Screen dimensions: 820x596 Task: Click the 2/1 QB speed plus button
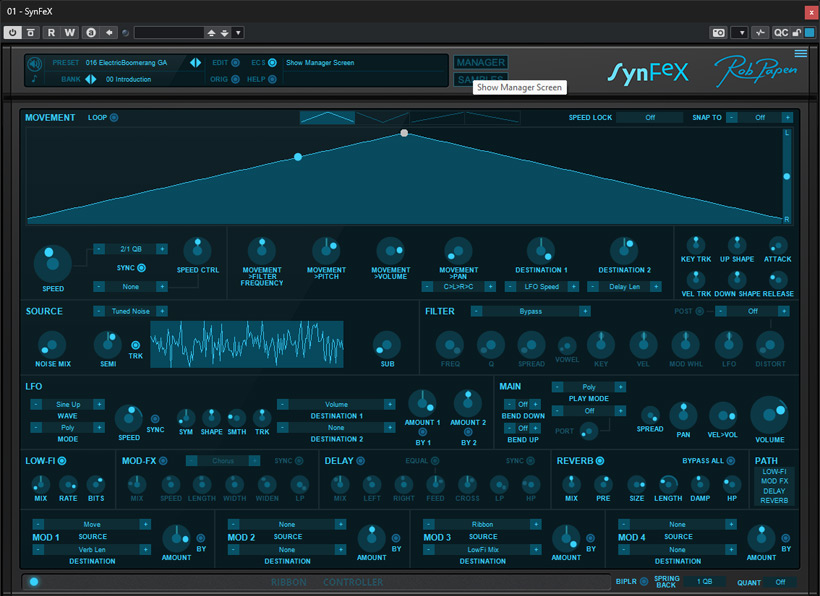(162, 249)
